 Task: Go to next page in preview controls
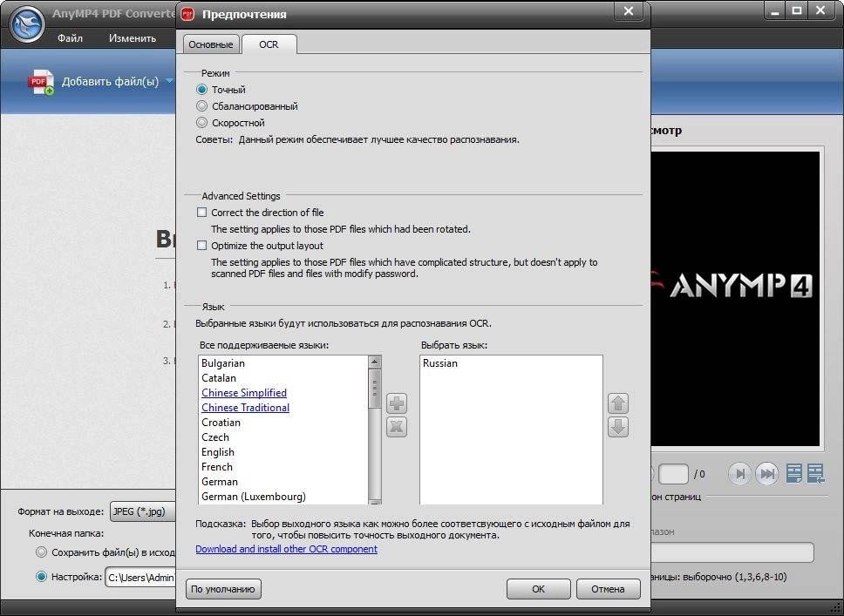740,473
